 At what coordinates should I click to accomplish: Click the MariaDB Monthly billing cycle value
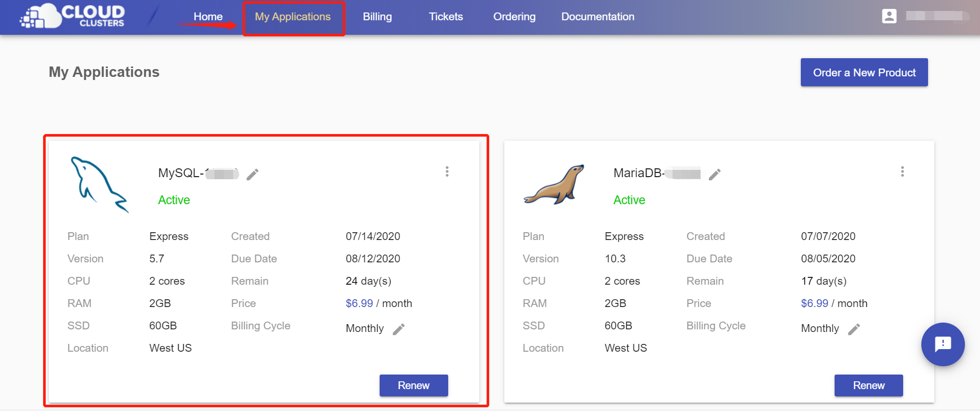(820, 328)
